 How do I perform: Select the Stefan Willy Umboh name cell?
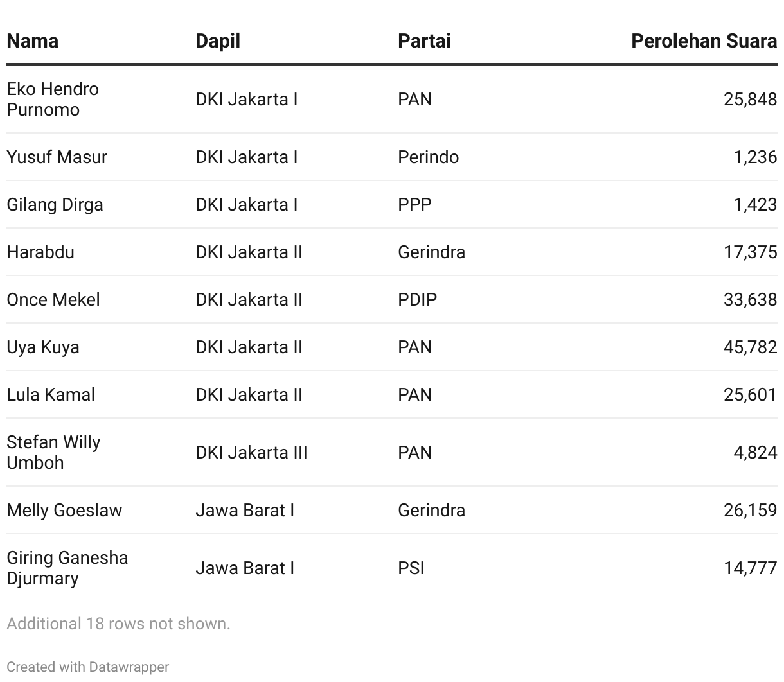53,452
